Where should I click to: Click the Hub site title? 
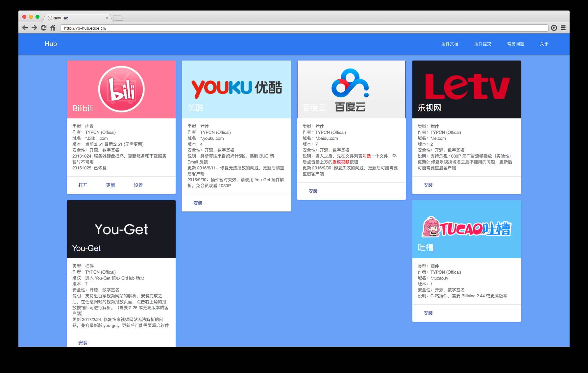coord(51,44)
